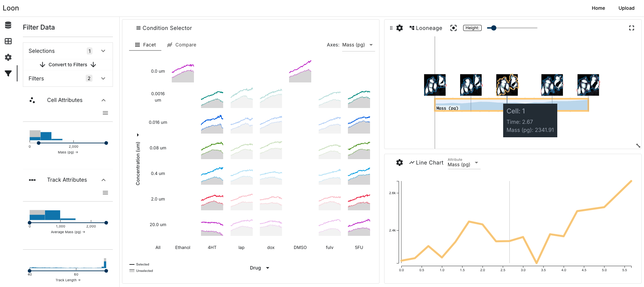Switch to the Compare tab
This screenshot has height=287, width=644.
182,45
